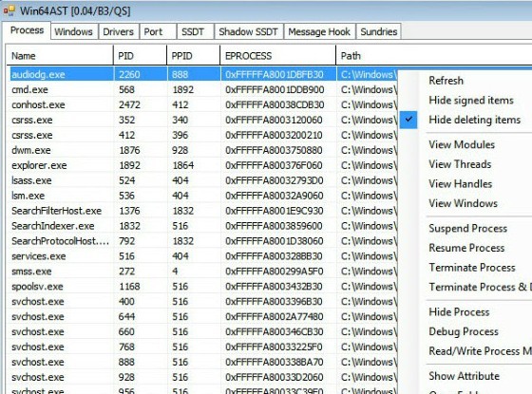Click EPROCESS value 0xFFFFFA800299A5F0
The width and height of the screenshot is (532, 394).
275,272
